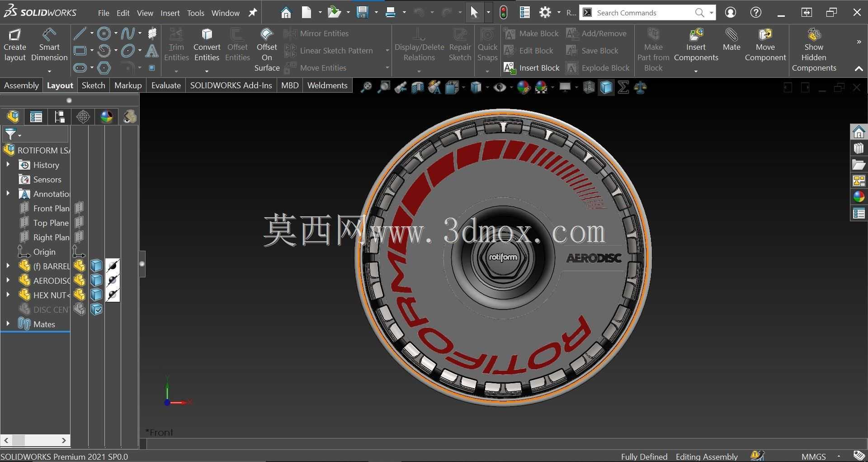The height and width of the screenshot is (462, 868).
Task: Open Edit Appearance color ball
Action: tap(524, 87)
